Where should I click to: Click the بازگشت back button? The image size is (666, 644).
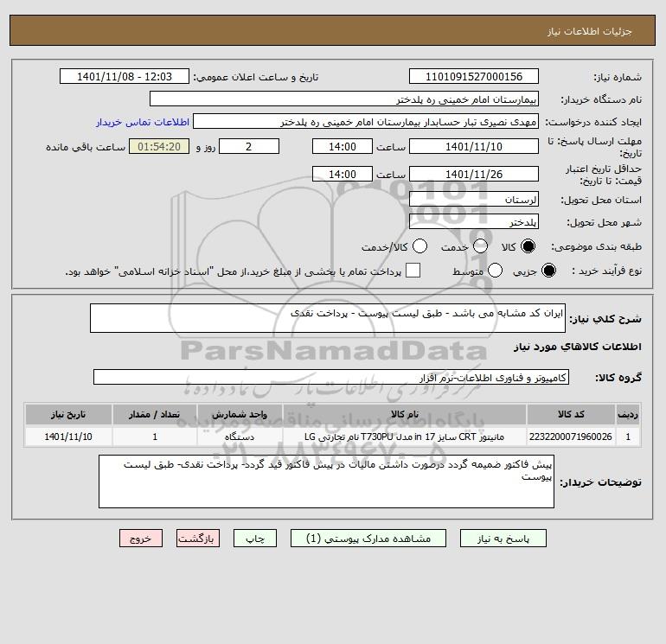(198, 539)
